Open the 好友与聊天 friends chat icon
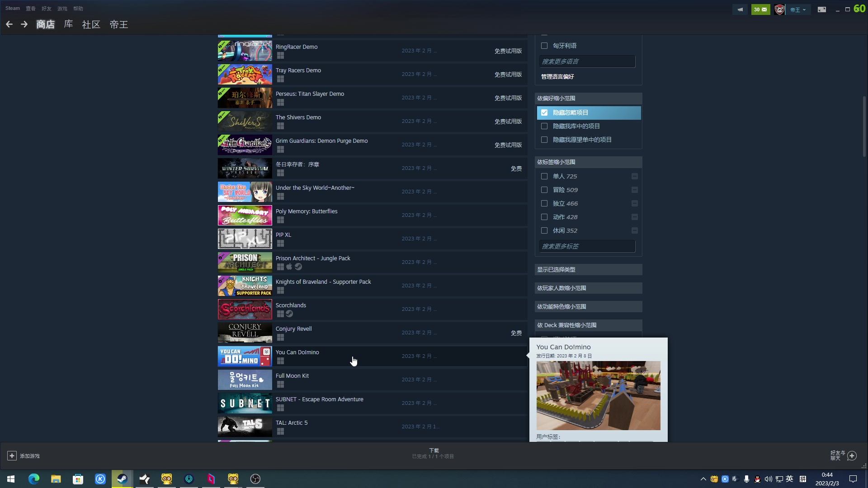 [852, 456]
